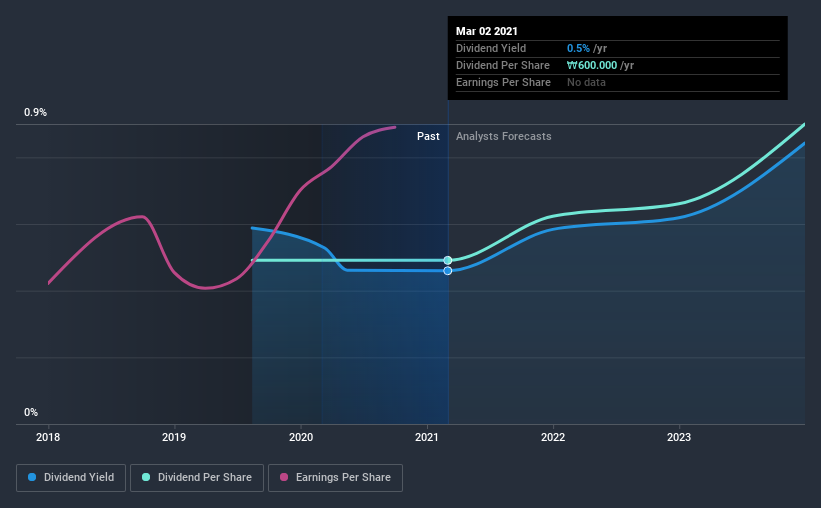Click the Past label in chart
The height and width of the screenshot is (508, 821).
coord(428,136)
